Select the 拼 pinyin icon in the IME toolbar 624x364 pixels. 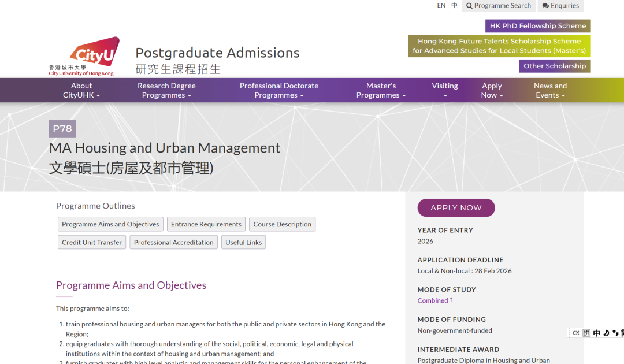[x=586, y=333]
